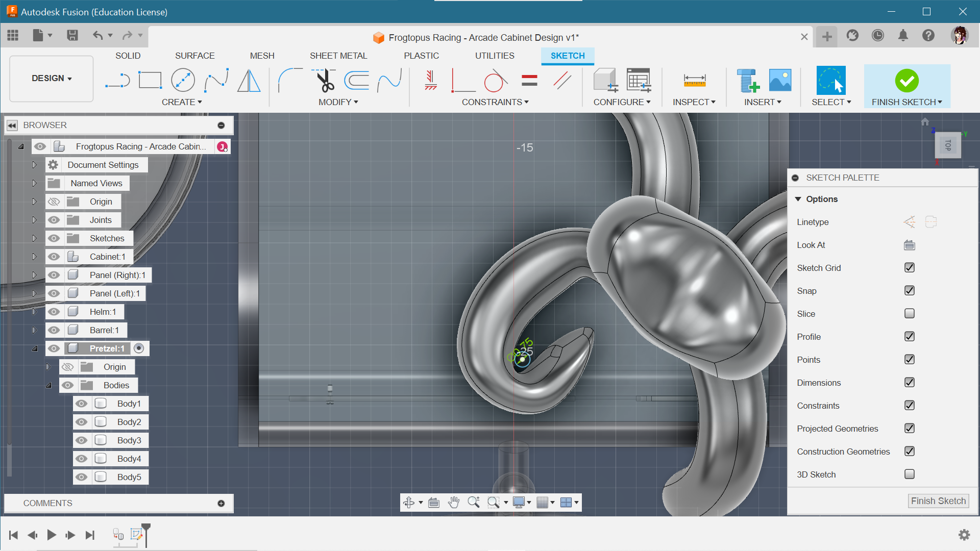
Task: Switch to the SURFACE tab
Action: [194, 56]
